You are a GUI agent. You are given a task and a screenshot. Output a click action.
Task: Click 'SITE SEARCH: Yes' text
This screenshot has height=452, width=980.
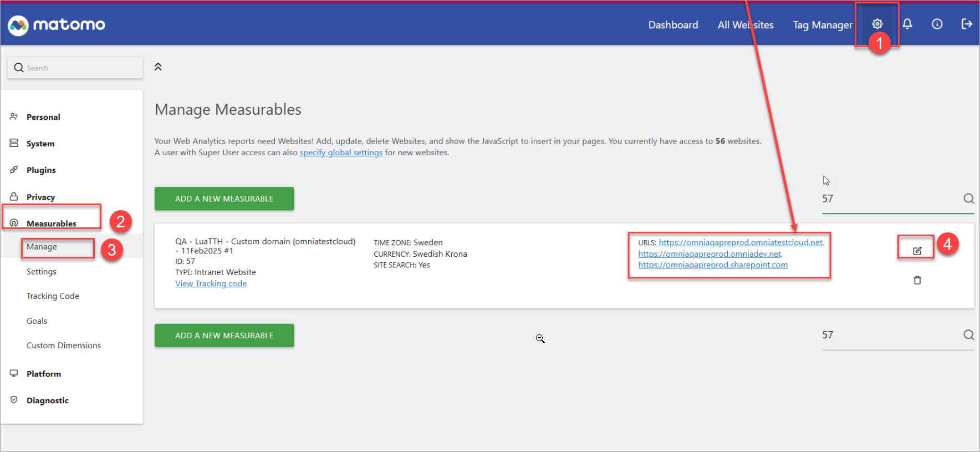(402, 265)
